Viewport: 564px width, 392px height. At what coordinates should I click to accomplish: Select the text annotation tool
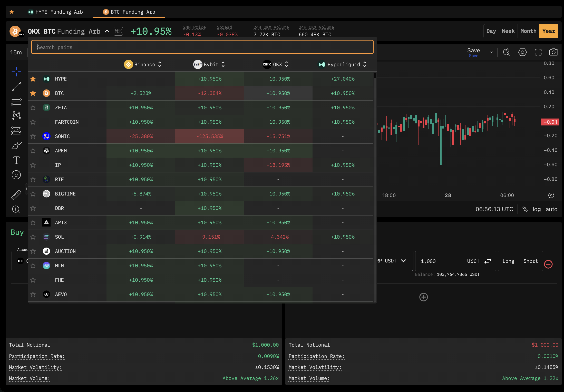coord(16,160)
